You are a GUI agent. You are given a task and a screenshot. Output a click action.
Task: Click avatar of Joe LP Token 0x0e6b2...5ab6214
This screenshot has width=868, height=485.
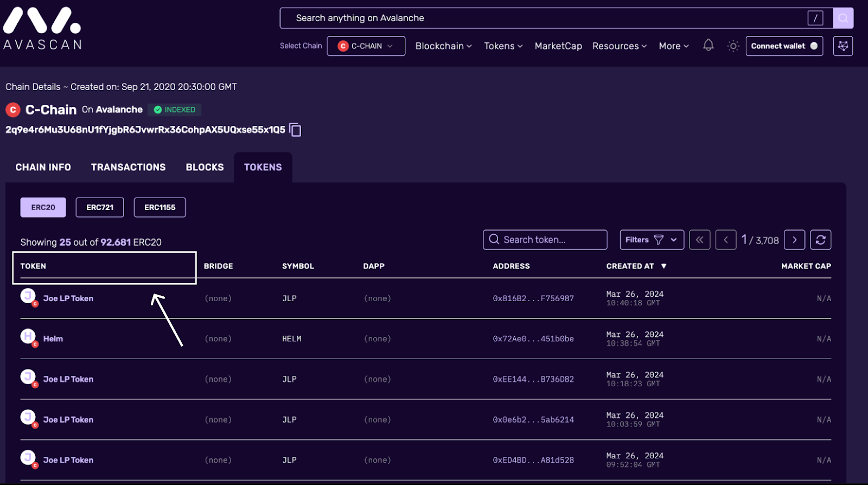point(28,418)
